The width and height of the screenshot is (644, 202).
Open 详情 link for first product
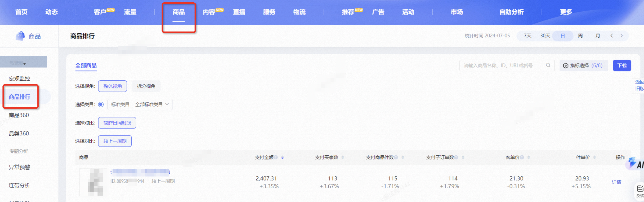617,182
